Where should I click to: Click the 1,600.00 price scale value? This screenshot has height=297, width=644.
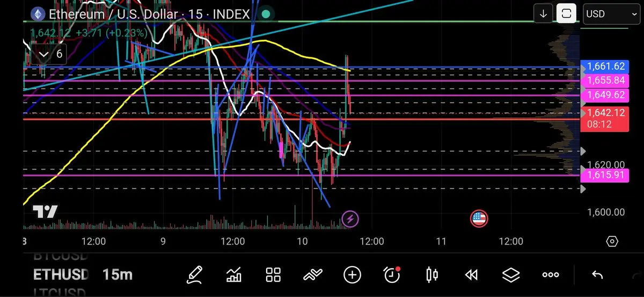tap(606, 212)
